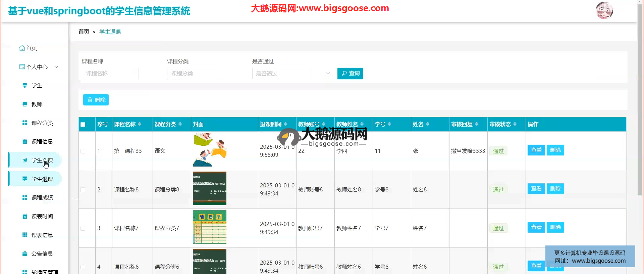Click the home icon in sidebar
This screenshot has width=644, height=274.
pos(22,48)
